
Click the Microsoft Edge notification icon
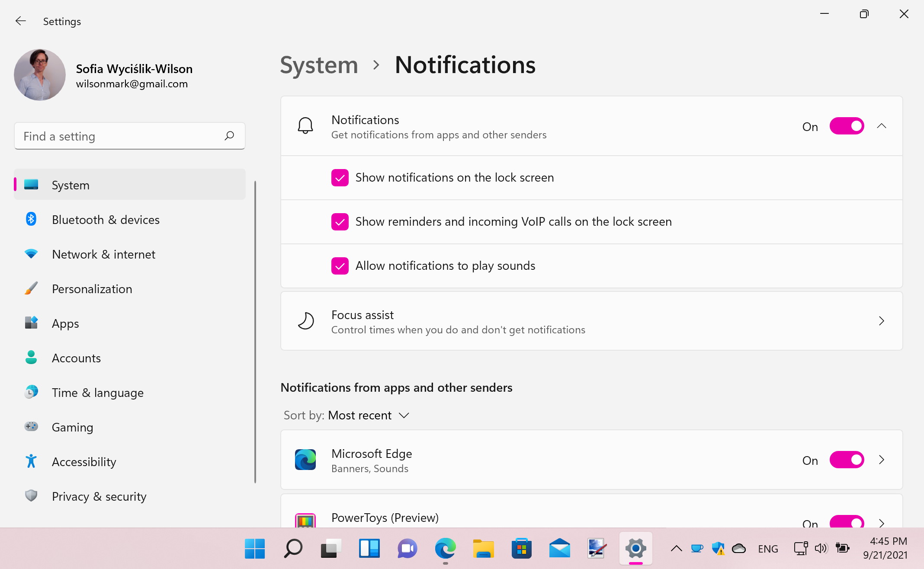click(x=306, y=460)
